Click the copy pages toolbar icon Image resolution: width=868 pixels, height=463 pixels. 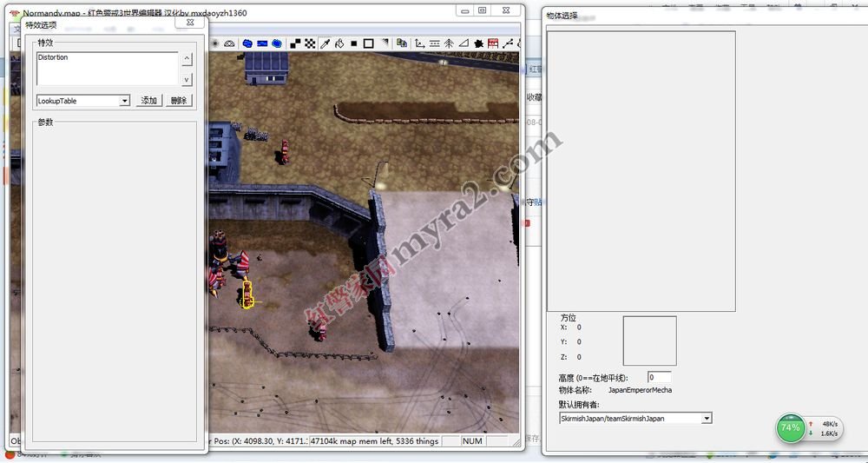pyautogui.click(x=402, y=43)
